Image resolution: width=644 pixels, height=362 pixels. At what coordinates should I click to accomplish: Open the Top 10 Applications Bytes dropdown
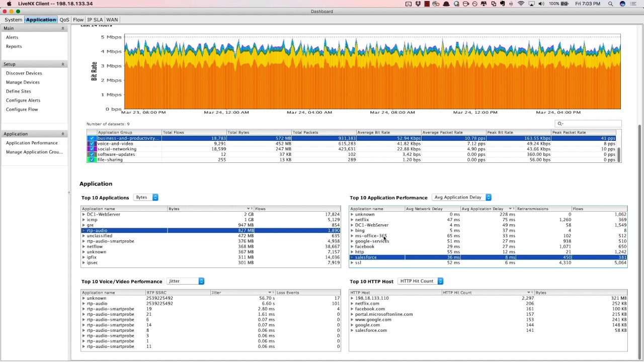coord(146,198)
